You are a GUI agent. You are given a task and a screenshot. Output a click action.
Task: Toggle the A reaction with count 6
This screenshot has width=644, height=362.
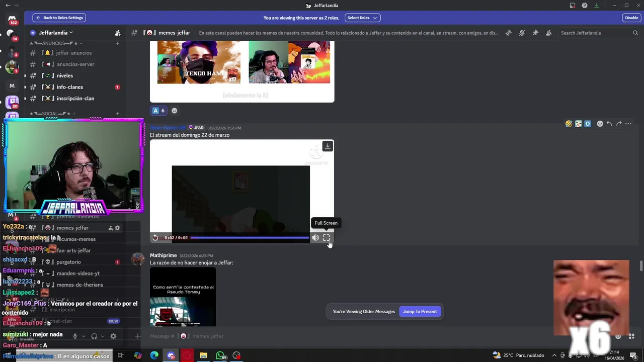(x=158, y=111)
